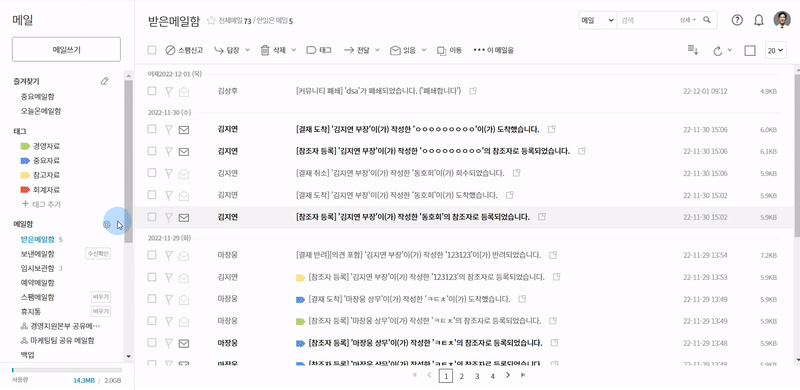Open the 결재 반려 123123 mail subject

(418, 255)
